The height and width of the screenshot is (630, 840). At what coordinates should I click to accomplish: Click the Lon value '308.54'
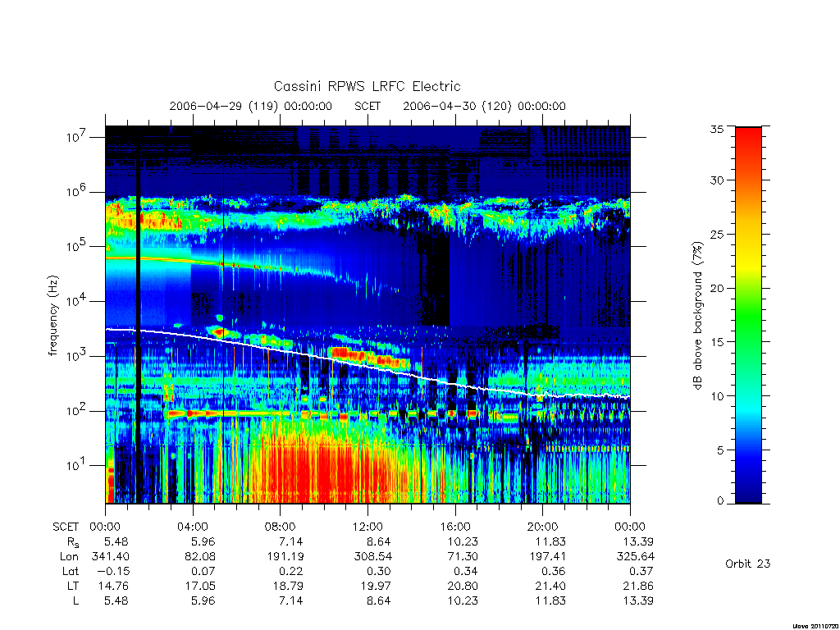372,557
